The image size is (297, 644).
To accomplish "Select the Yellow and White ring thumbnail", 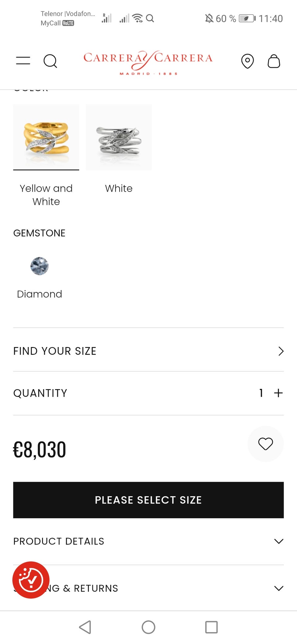I will [46, 137].
